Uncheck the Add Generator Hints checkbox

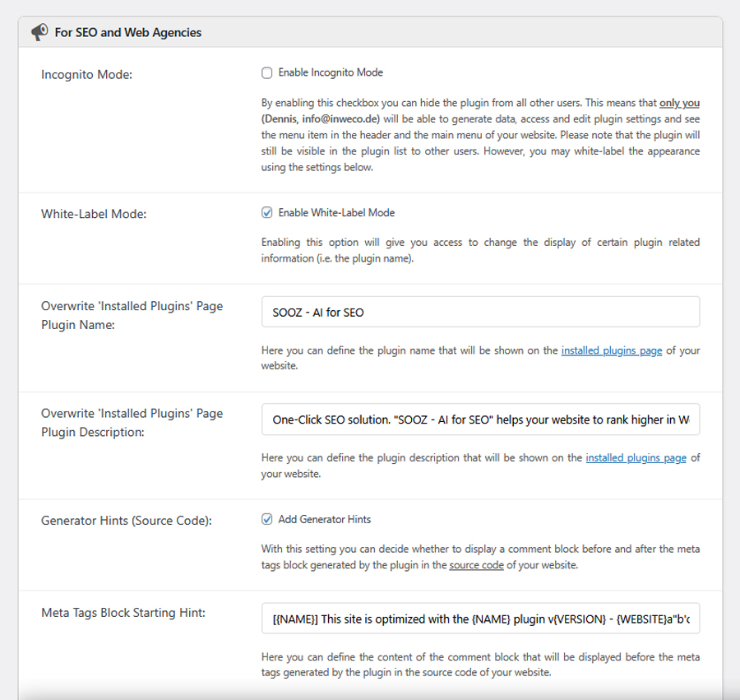click(267, 520)
